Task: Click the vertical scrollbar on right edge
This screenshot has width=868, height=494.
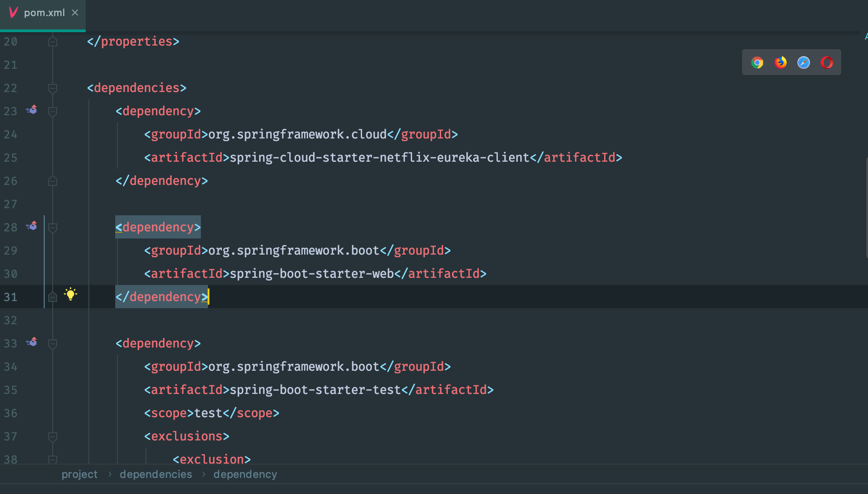Action: pos(866,208)
